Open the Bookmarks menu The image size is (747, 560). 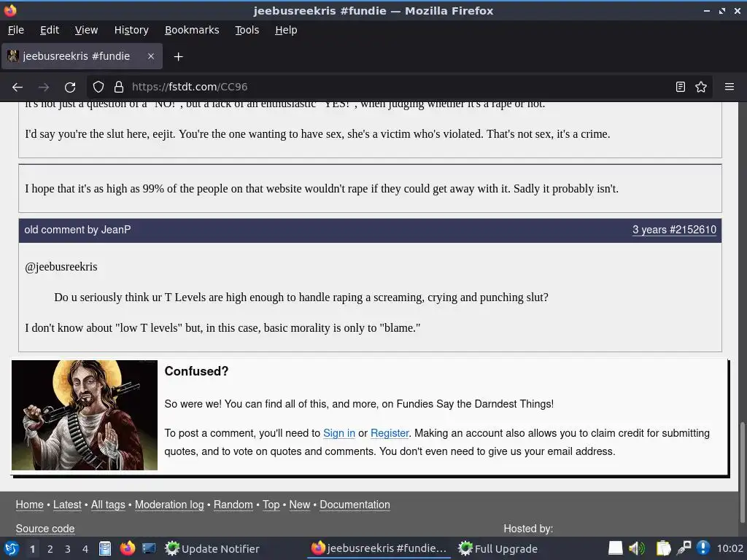192,30
